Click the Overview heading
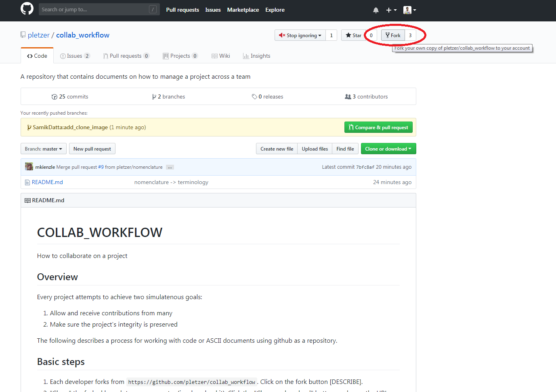The width and height of the screenshot is (556, 392). click(57, 277)
